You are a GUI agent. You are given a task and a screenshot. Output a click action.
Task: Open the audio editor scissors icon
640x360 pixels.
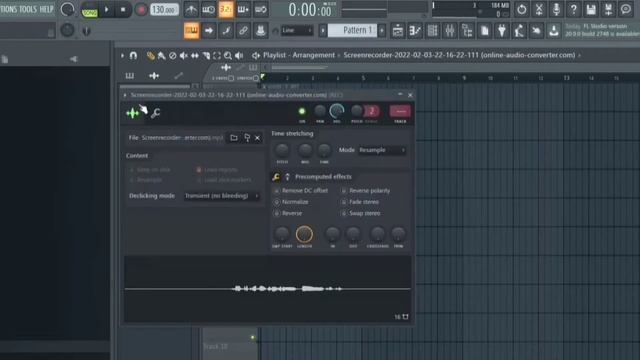coord(539,9)
